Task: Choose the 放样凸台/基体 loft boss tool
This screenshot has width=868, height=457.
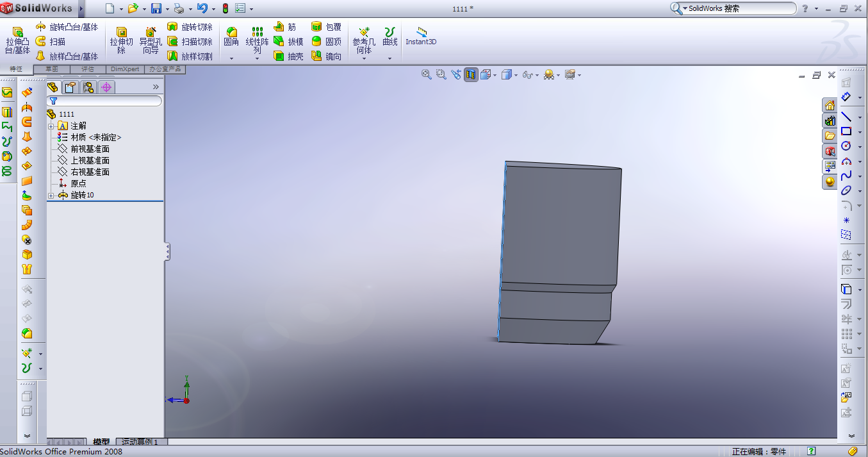Action: (67, 56)
